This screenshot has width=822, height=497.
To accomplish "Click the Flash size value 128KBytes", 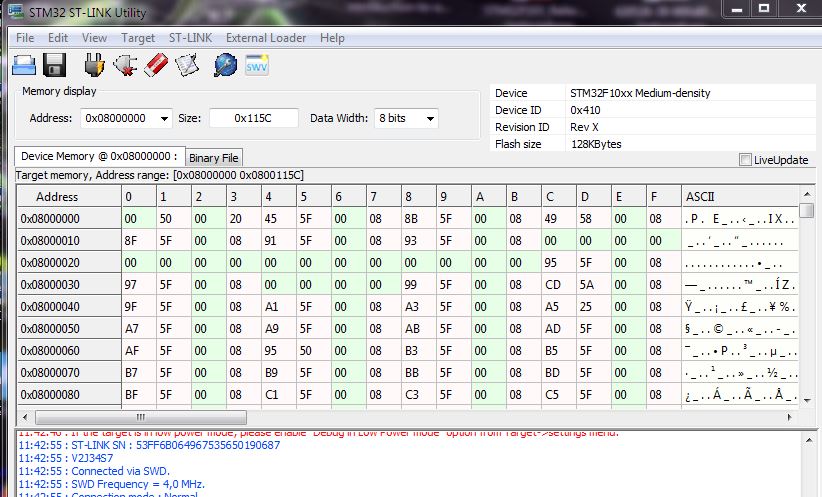I will pyautogui.click(x=596, y=144).
